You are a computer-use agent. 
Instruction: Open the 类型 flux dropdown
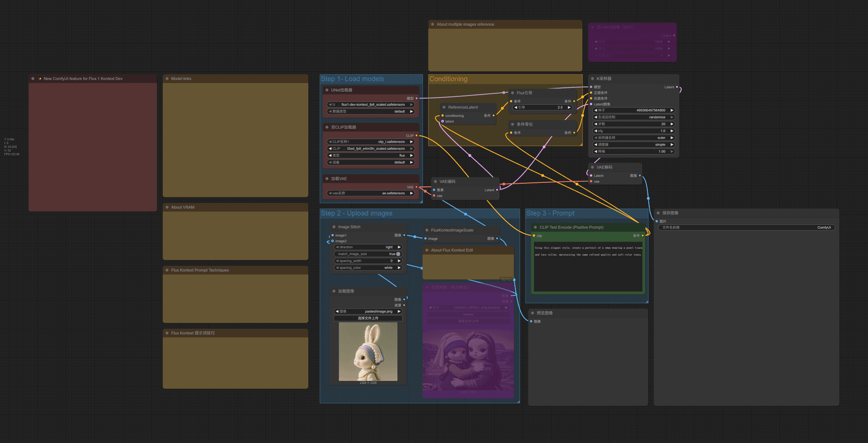(x=371, y=155)
